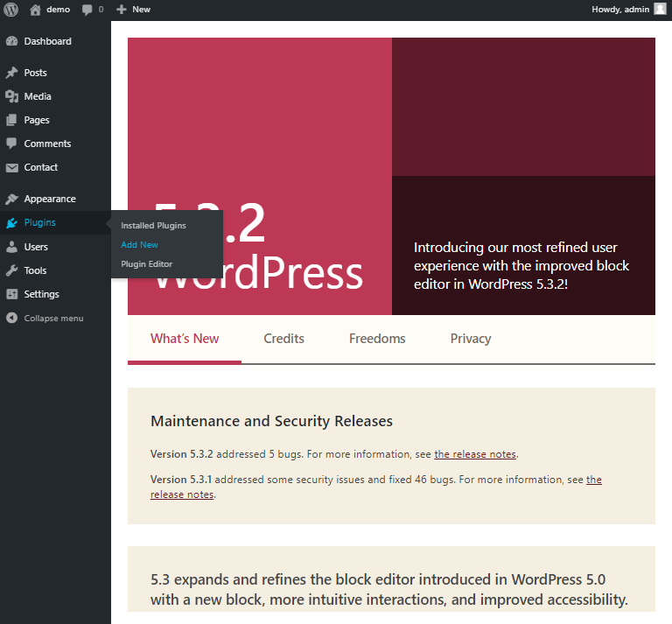Open Dashboard from the sidebar
Screen dimensions: 672x624
click(47, 41)
